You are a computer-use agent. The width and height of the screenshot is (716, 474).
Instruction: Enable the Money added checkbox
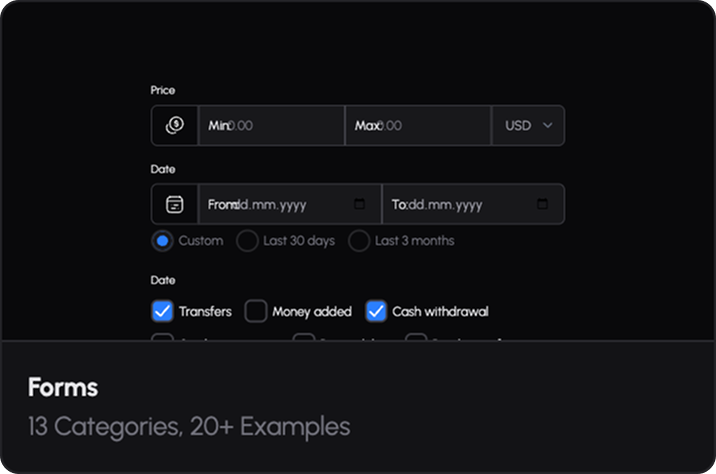click(x=256, y=311)
